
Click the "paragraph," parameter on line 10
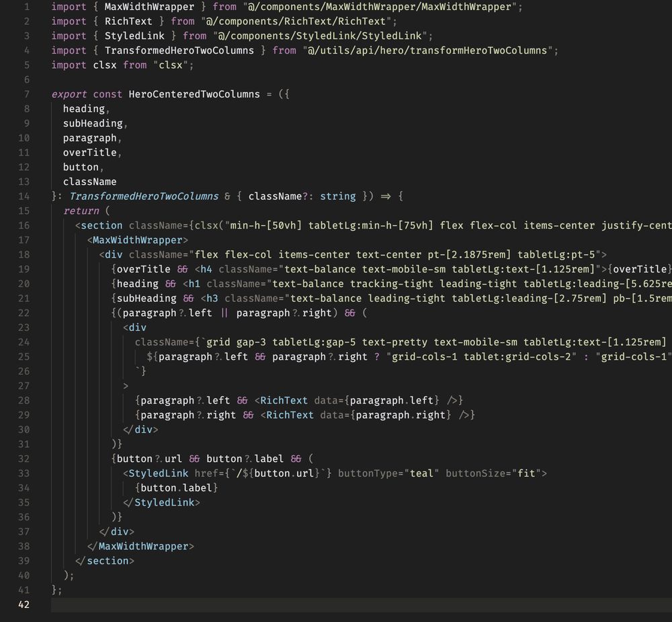click(x=93, y=138)
